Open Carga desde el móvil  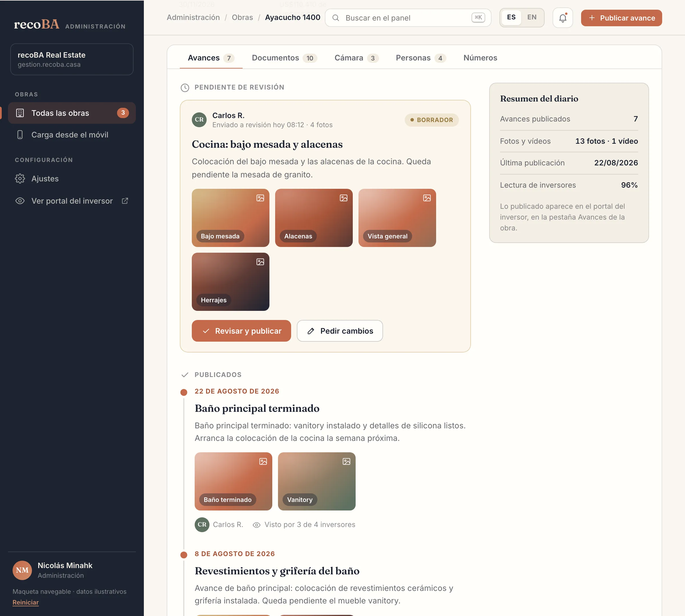[x=72, y=135]
